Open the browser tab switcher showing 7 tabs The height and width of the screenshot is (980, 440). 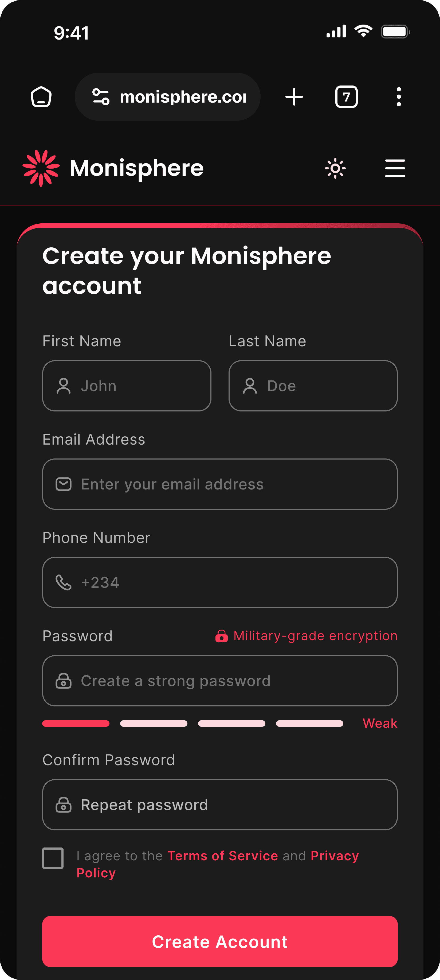pos(346,96)
